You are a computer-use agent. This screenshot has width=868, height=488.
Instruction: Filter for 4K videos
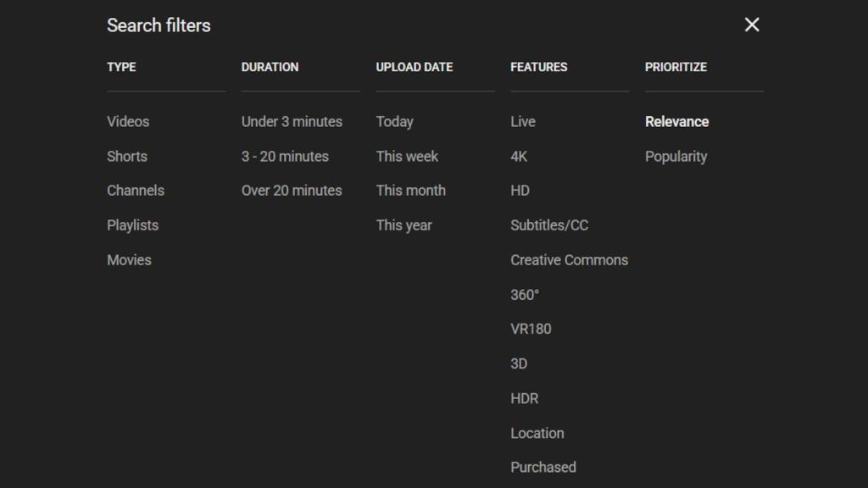click(x=518, y=156)
